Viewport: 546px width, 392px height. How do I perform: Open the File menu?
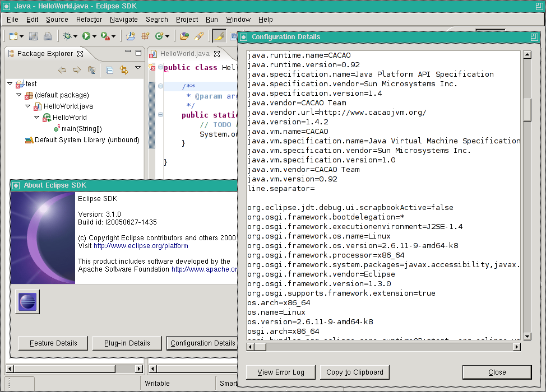point(12,20)
